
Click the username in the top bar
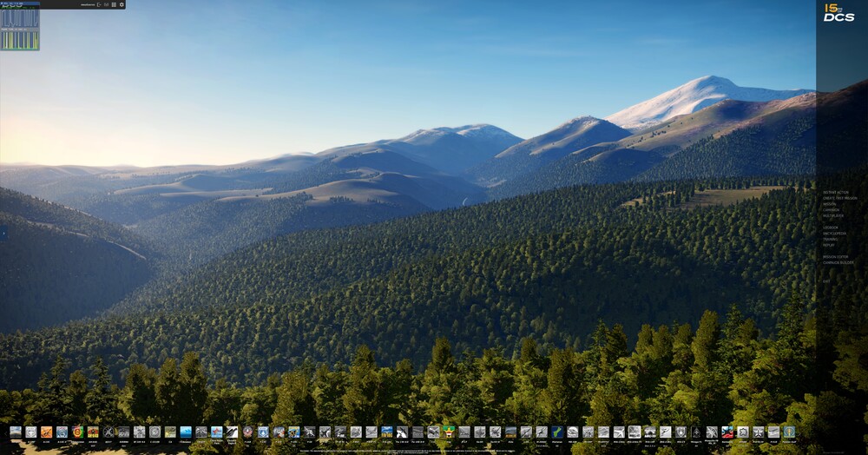point(88,4)
